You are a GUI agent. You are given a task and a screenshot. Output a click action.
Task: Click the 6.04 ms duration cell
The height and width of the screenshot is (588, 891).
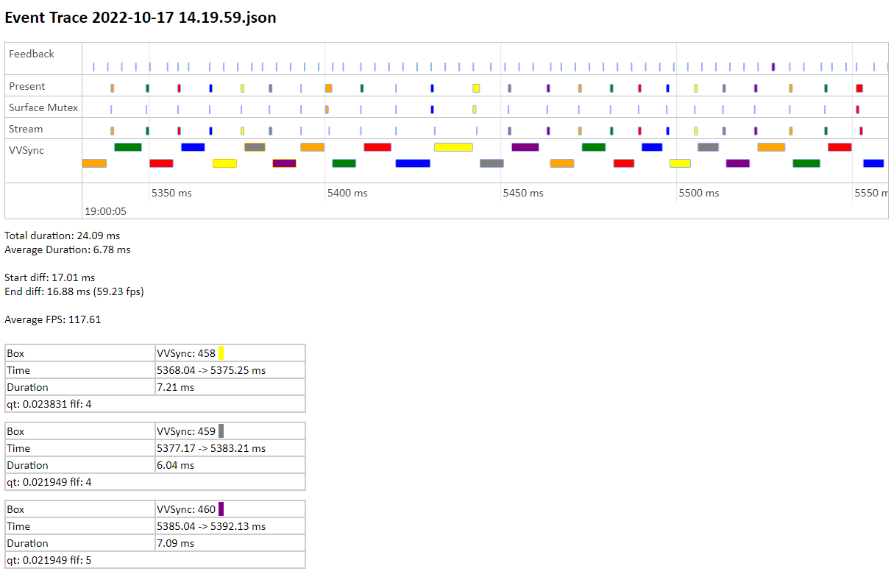click(x=176, y=465)
